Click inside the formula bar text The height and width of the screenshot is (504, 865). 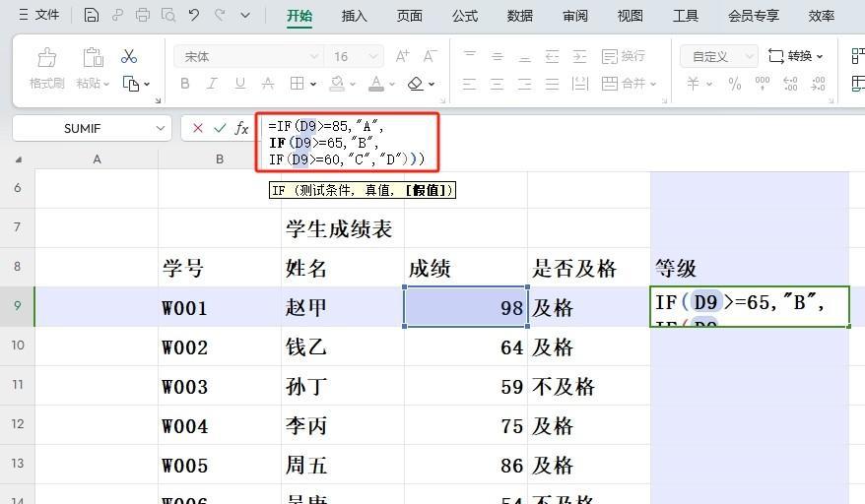348,143
